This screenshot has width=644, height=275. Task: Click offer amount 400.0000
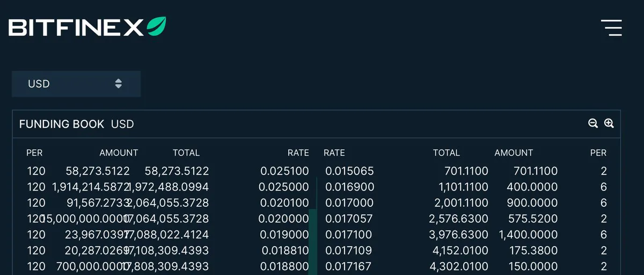pyautogui.click(x=532, y=187)
